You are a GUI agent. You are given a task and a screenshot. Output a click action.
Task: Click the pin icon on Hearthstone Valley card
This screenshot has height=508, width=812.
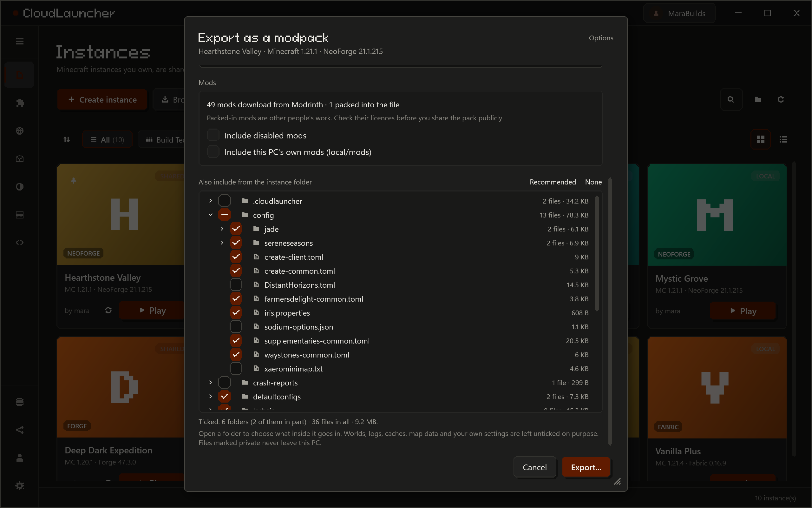click(x=74, y=181)
